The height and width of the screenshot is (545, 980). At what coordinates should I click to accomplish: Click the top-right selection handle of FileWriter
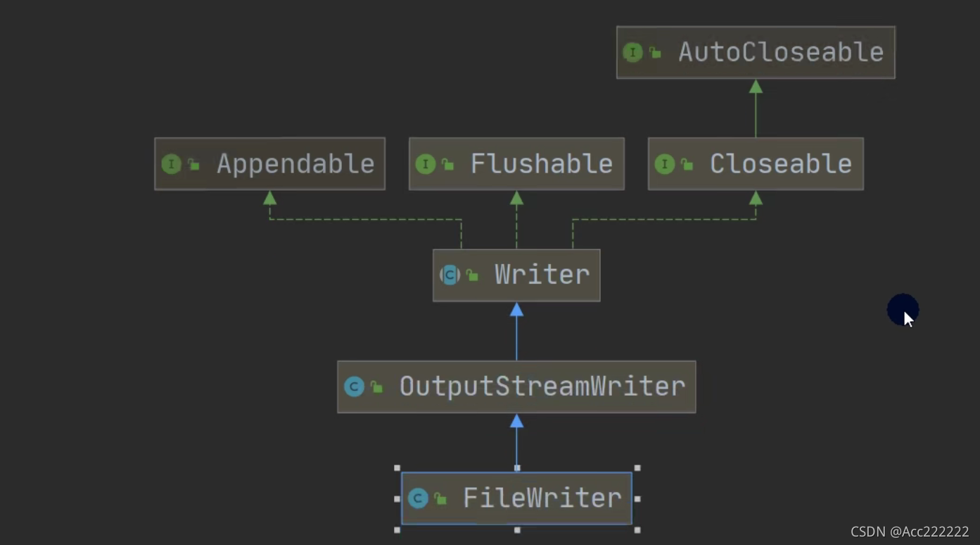[637, 468]
